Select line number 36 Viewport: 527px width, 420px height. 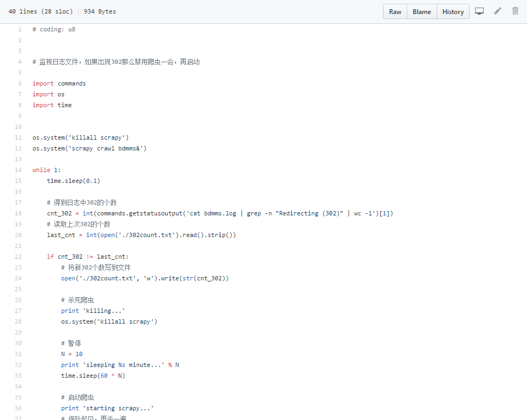click(x=18, y=408)
